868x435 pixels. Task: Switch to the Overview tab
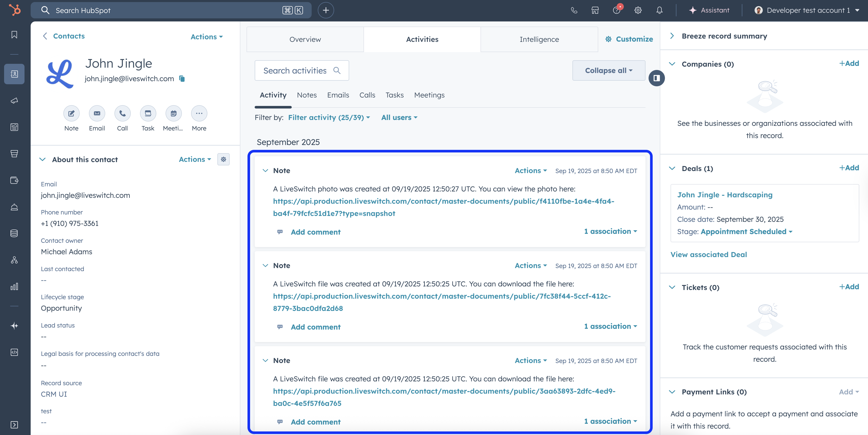[305, 39]
